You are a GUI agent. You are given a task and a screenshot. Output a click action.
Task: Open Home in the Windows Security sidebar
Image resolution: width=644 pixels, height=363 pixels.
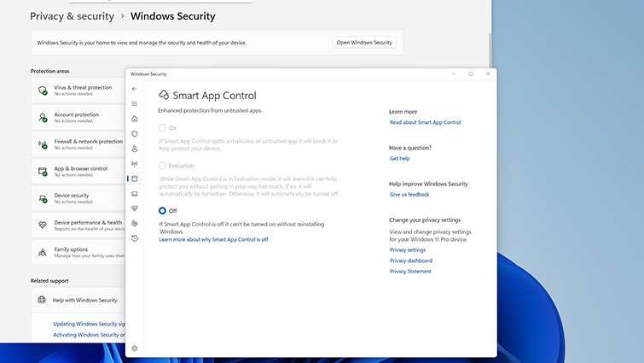(134, 119)
